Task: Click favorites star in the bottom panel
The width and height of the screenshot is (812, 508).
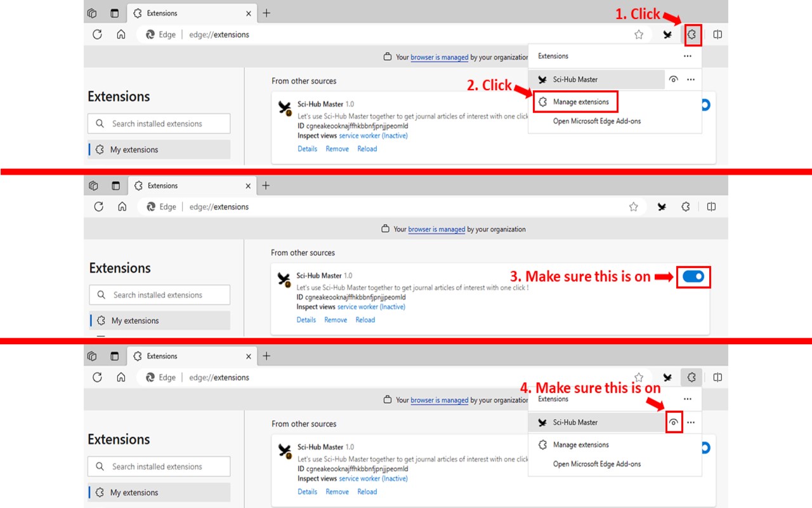Action: [x=639, y=378]
